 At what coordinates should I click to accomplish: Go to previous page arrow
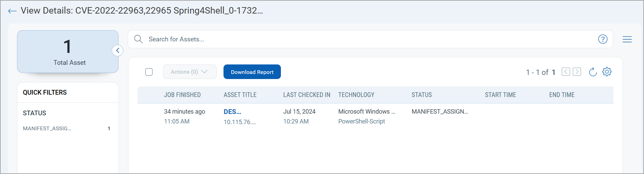pos(566,72)
